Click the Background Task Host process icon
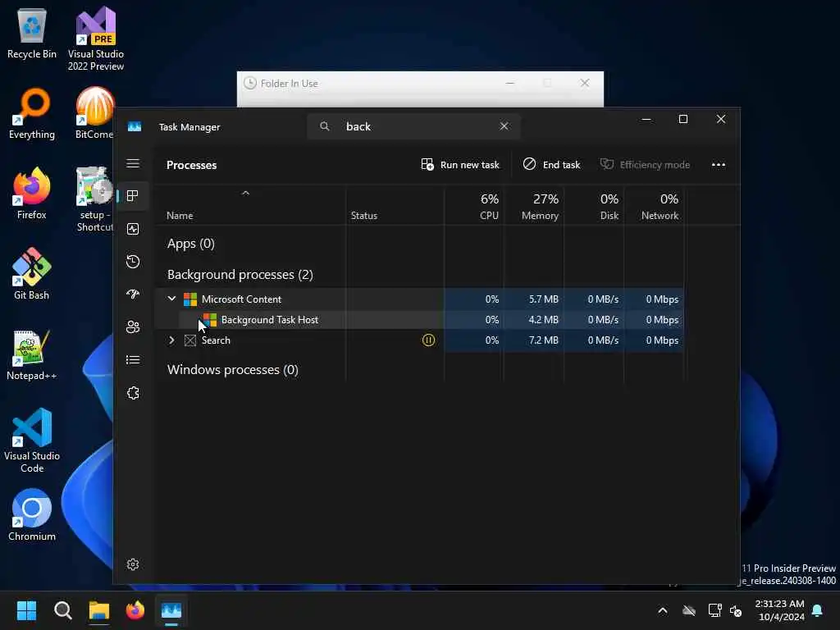This screenshot has height=630, width=840. coord(210,320)
